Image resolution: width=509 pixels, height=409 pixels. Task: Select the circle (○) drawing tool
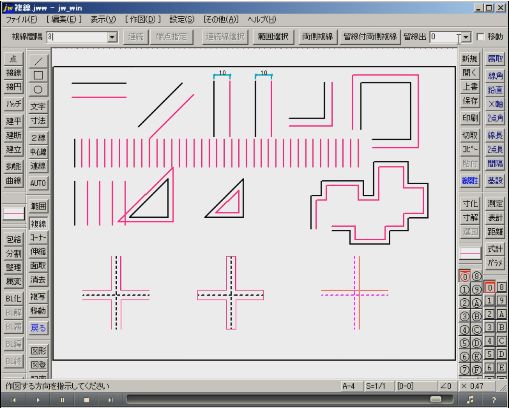[x=38, y=90]
